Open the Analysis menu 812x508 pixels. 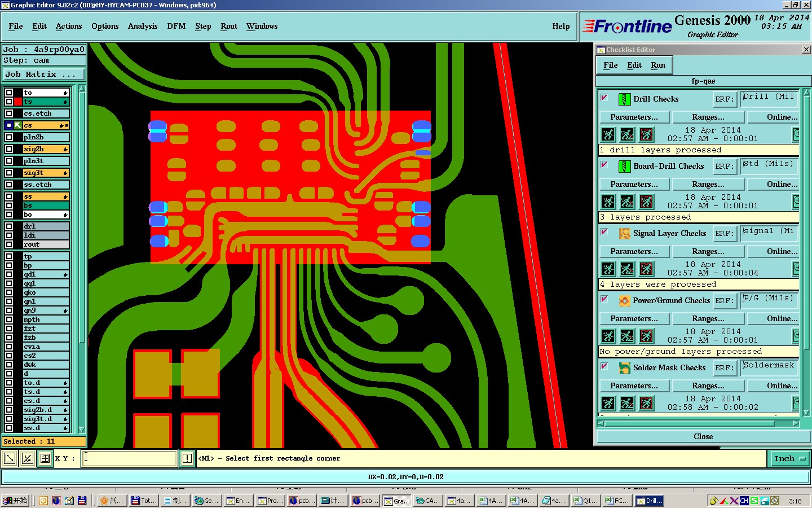click(x=143, y=27)
